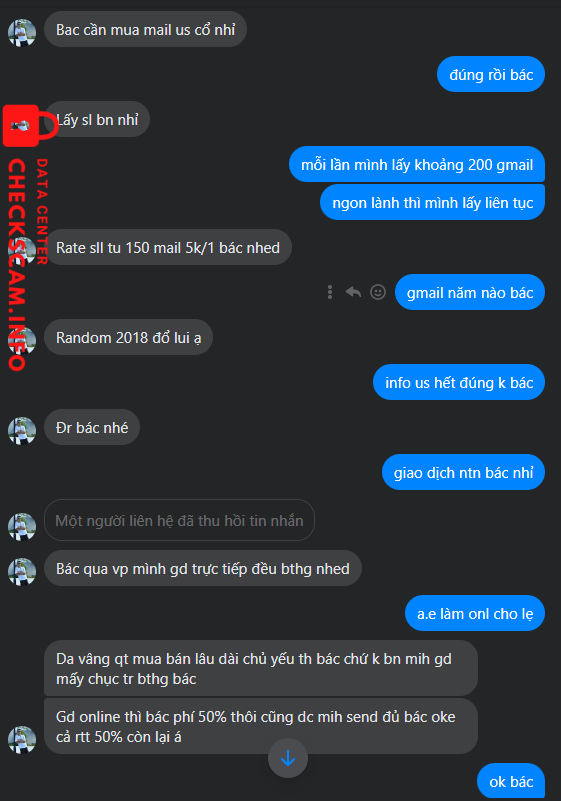The image size is (561, 801).
Task: Click the 'giao dịch ntn bác nhỉ' message
Action: coord(463,472)
